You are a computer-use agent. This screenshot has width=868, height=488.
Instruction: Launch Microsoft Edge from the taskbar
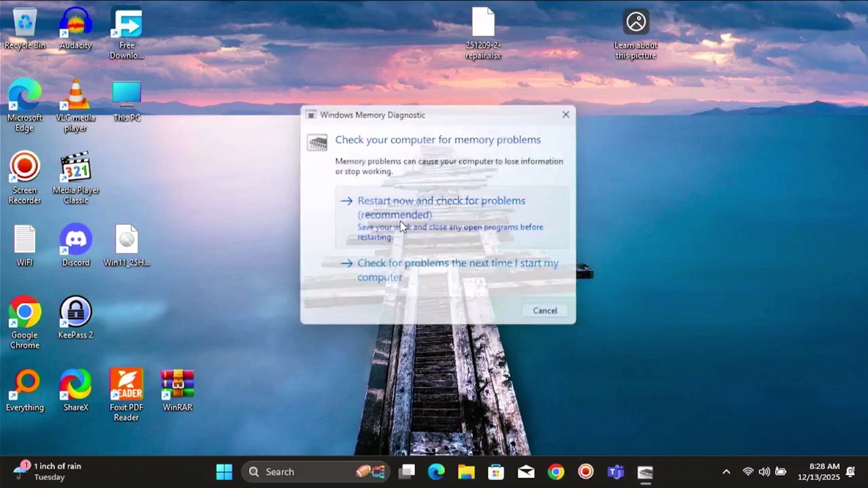436,472
